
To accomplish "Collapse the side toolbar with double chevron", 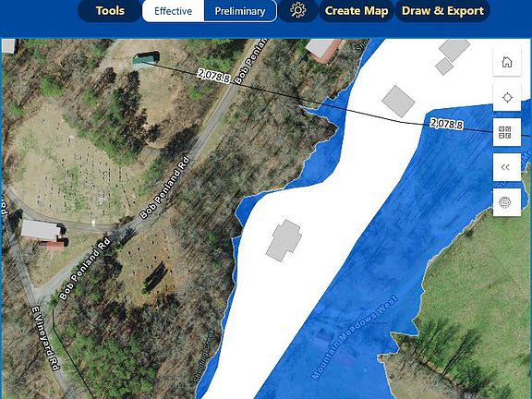I will click(x=507, y=167).
